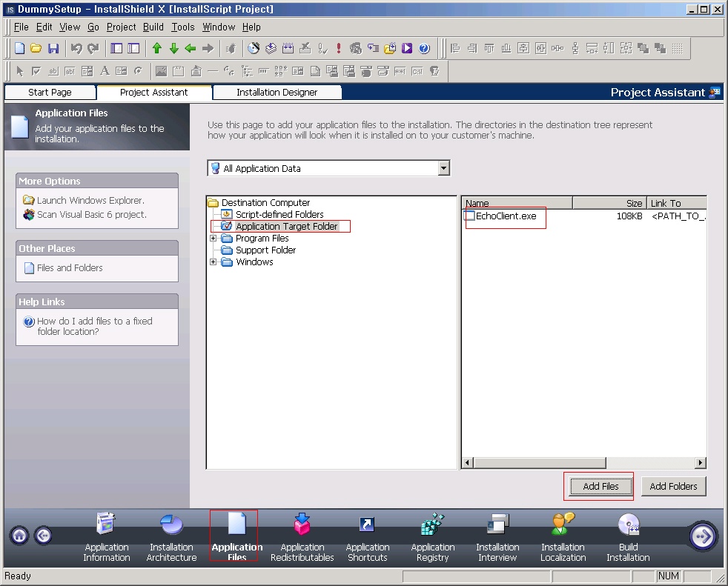This screenshot has width=728, height=586.
Task: Click the dotted grid toggle toolbar icon
Action: [x=678, y=48]
